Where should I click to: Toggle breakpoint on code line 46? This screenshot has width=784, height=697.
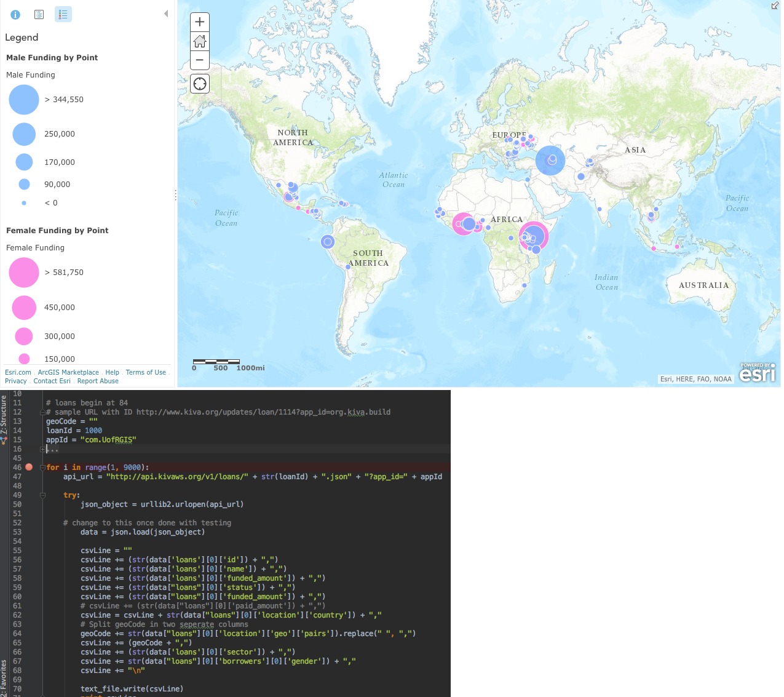28,468
